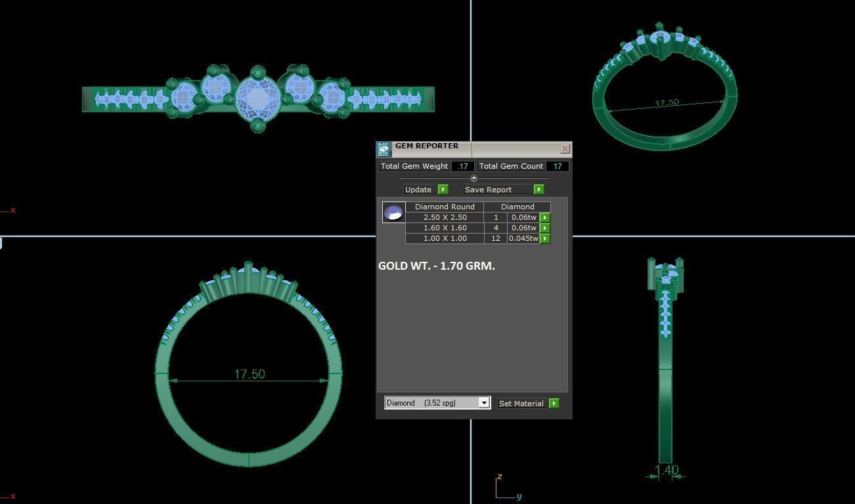
Task: Click the arrow for the 2.50 X 2.50 row
Action: 545,217
